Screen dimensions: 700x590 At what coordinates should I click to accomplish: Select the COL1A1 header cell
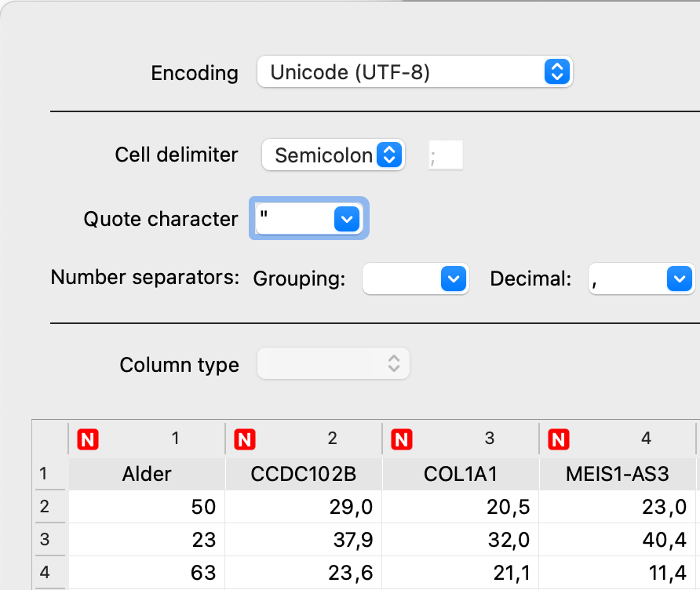tap(461, 474)
